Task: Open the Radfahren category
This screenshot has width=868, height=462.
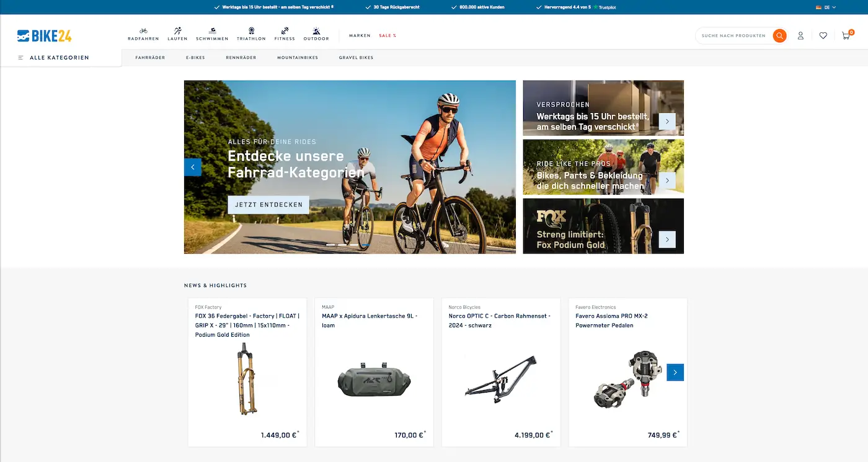Action: pos(143,34)
